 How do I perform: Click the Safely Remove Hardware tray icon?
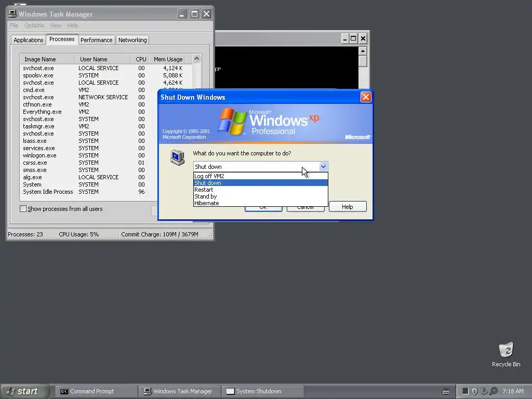pyautogui.click(x=484, y=391)
